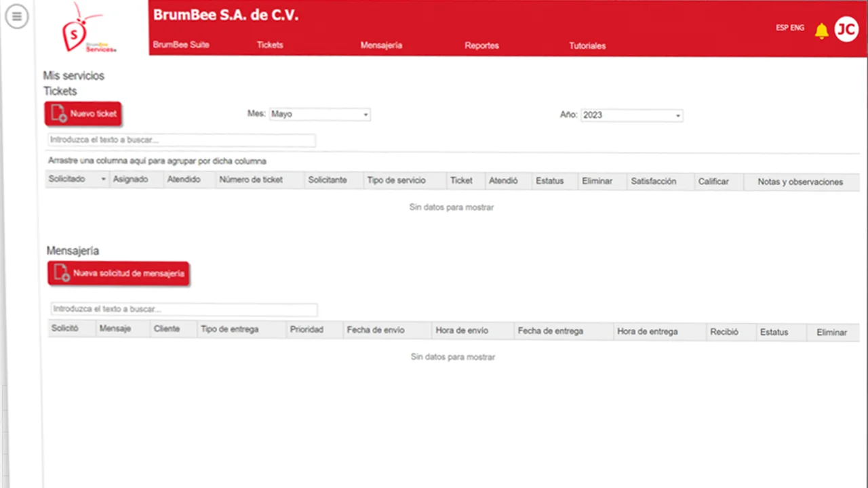Open the Tickets menu

tap(270, 45)
